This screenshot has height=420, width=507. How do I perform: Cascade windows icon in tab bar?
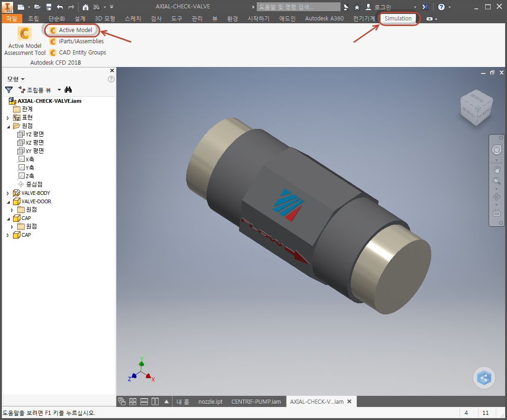pyautogui.click(x=122, y=401)
